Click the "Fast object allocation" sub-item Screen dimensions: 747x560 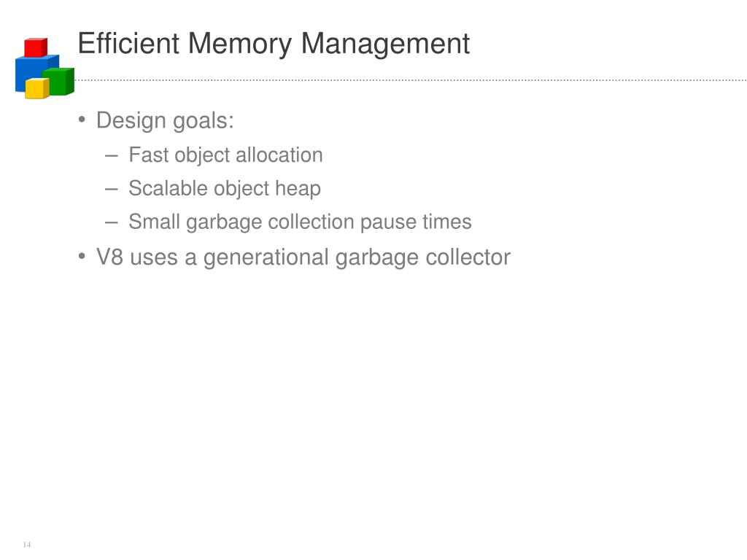coord(226,155)
